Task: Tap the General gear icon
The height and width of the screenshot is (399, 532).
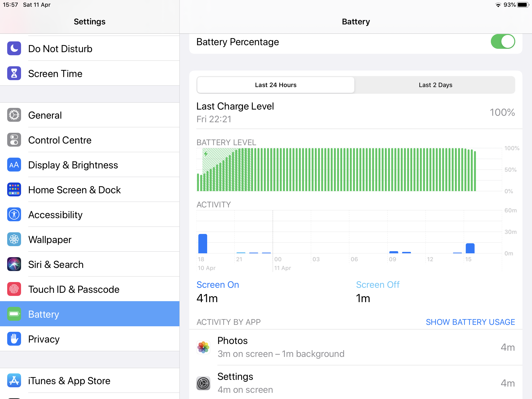Action: click(14, 115)
